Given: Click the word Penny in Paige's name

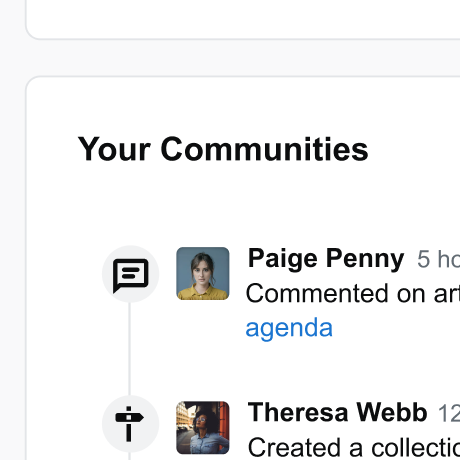Looking at the screenshot, I should click(x=365, y=259).
